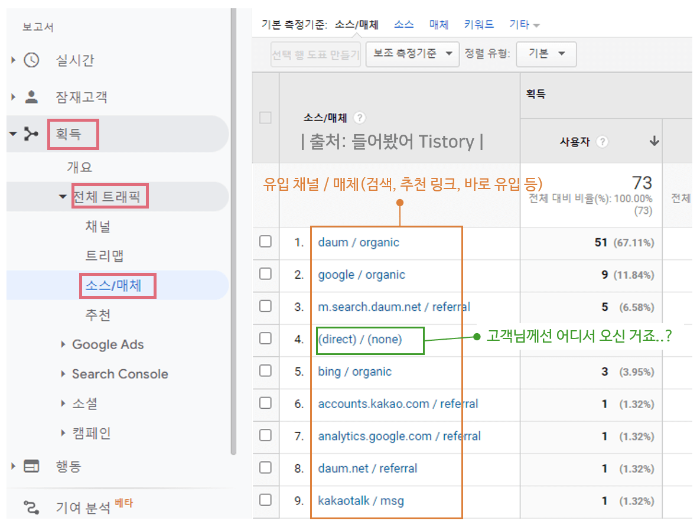Screen dimensions: 700x526
Task: Open the 트리맵 report
Action: pos(104,256)
